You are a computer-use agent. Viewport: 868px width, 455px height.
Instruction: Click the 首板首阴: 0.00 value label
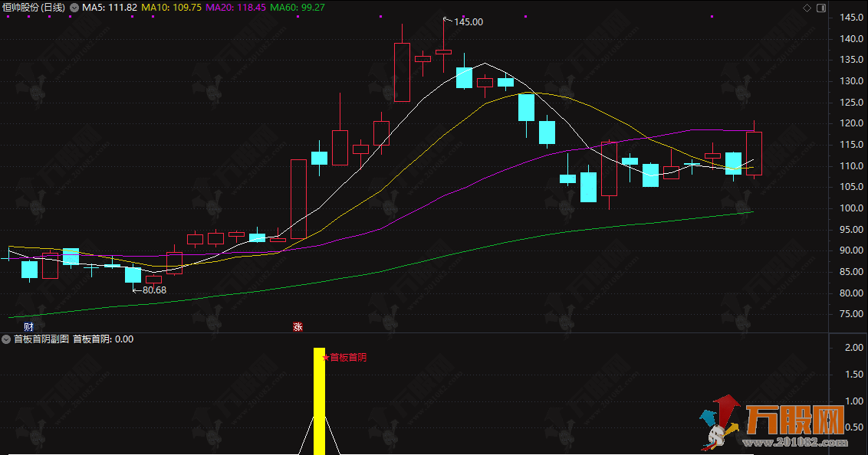coord(104,339)
